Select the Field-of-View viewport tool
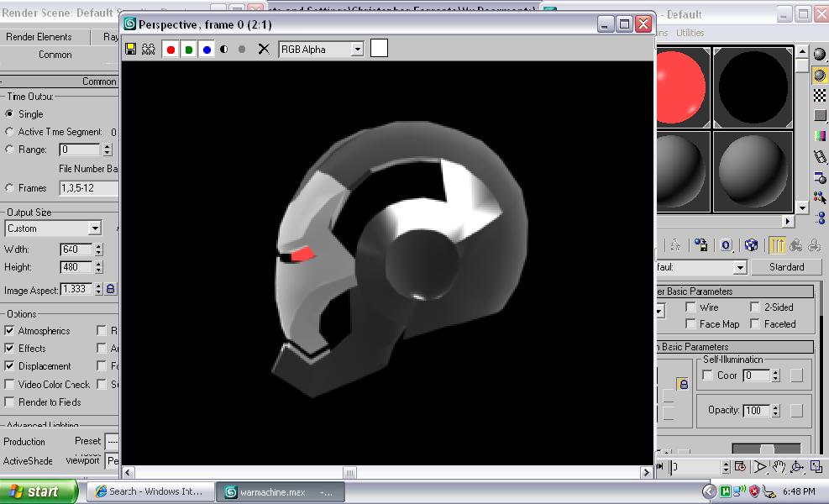The height and width of the screenshot is (504, 829). pos(760,466)
